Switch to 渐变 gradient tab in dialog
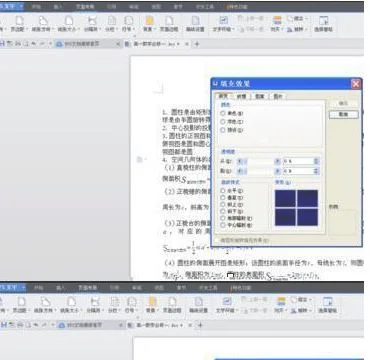Image resolution: width=370 pixels, height=360 pixels. coord(222,96)
